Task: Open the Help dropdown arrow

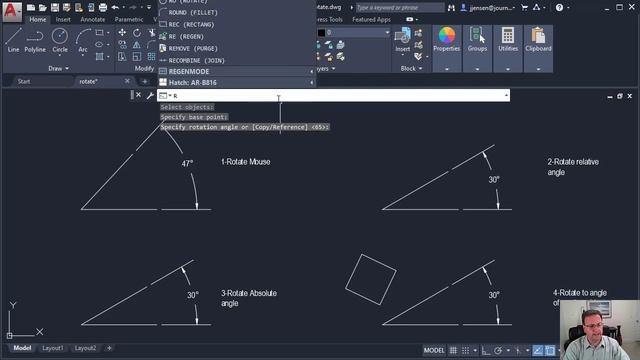Action: point(568,7)
